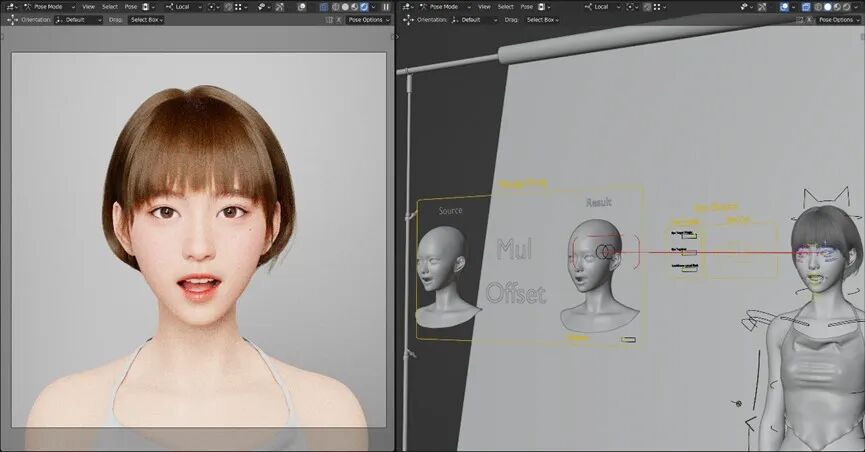The width and height of the screenshot is (865, 452).
Task: Click Pose Options in the right viewport
Action: [x=835, y=19]
